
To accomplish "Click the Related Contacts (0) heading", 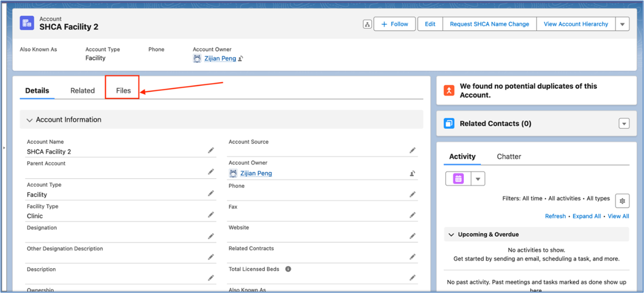I will [495, 124].
